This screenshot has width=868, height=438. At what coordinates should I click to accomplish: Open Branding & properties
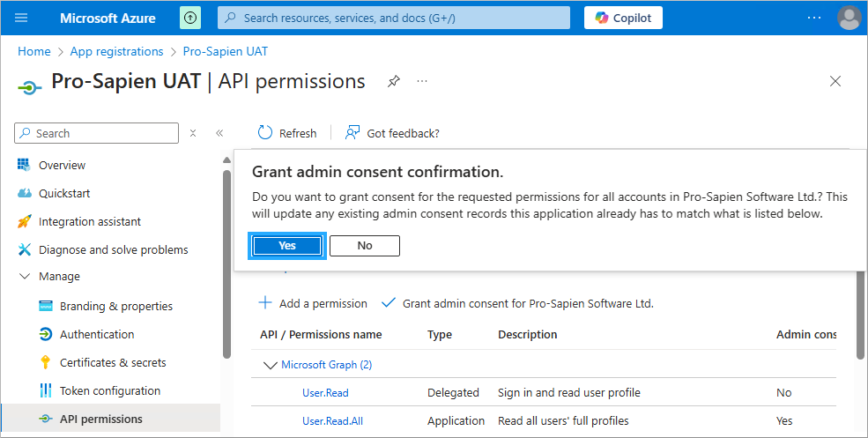[x=116, y=306]
